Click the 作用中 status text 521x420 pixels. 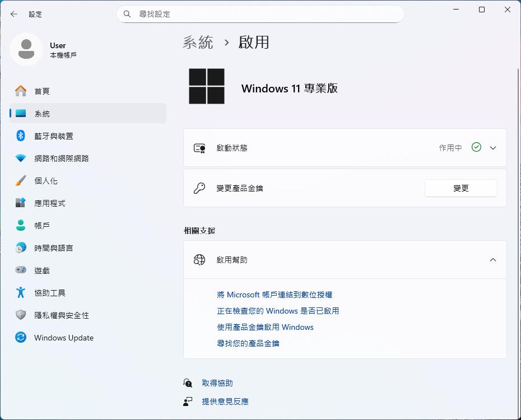(x=450, y=148)
